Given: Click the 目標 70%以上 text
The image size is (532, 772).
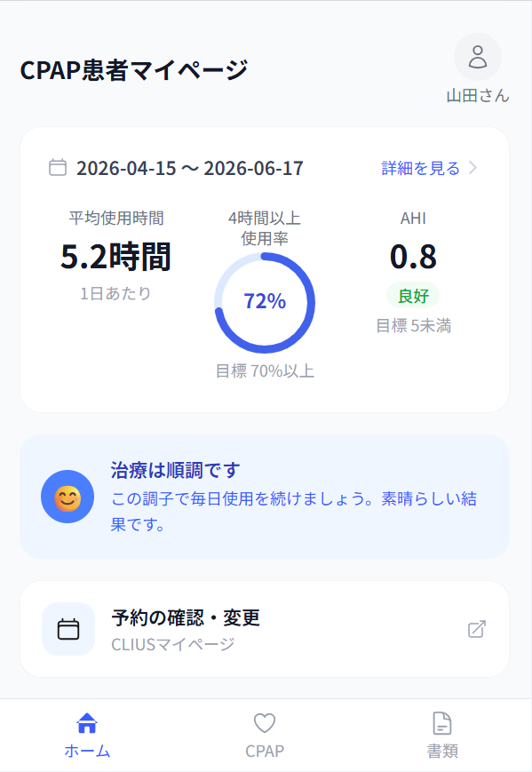Looking at the screenshot, I should coord(265,370).
